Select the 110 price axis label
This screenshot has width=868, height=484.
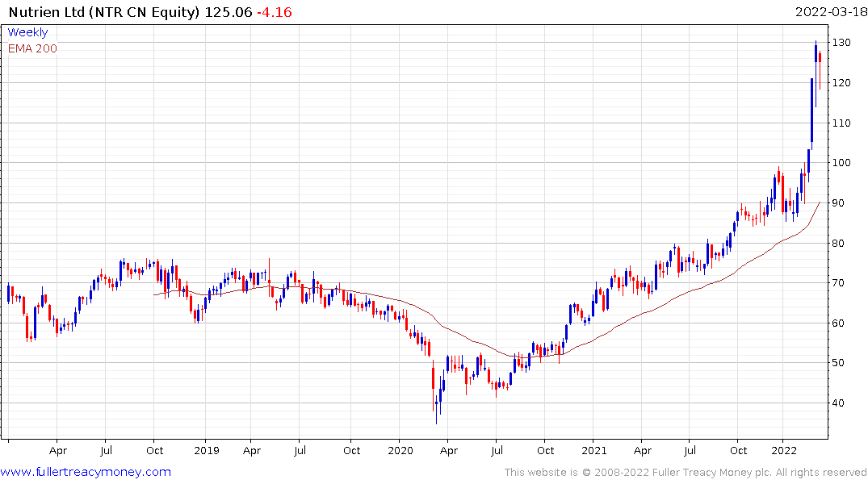[841, 123]
